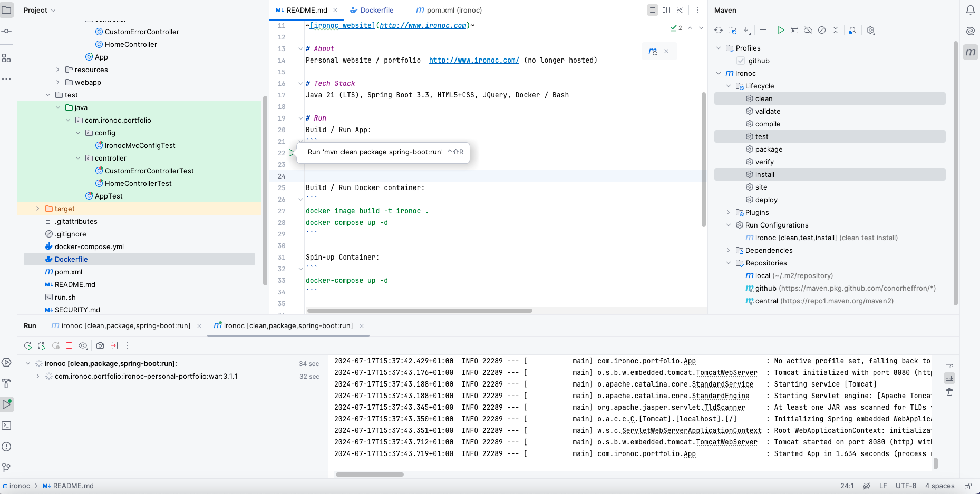The image size is (980, 494).
Task: Toggle Maven tool window sidebar button
Action: [971, 52]
